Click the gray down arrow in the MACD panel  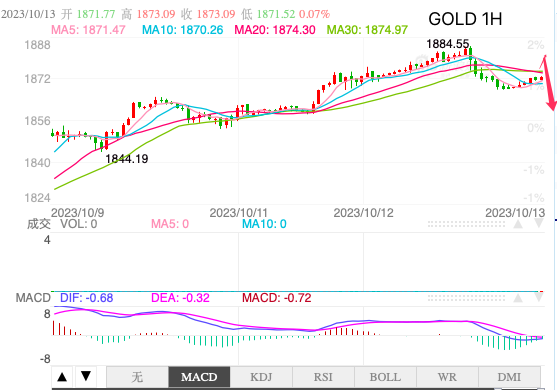(539, 298)
